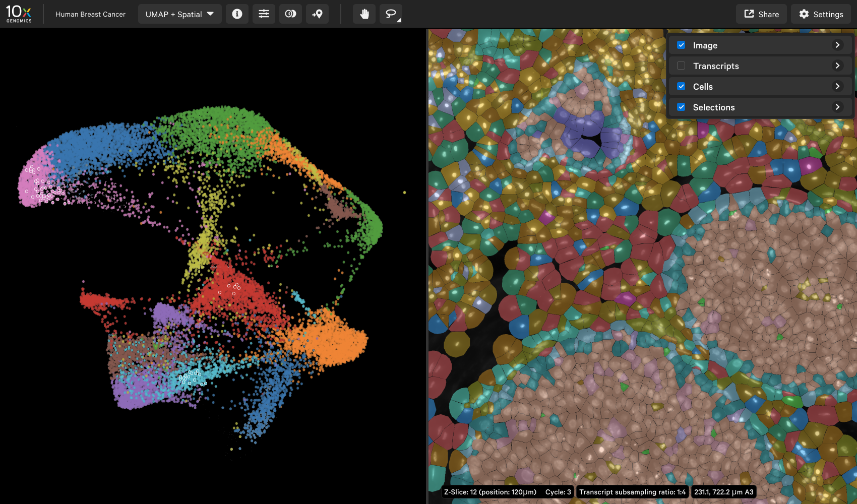Expand the Image layer options chevron

point(837,45)
